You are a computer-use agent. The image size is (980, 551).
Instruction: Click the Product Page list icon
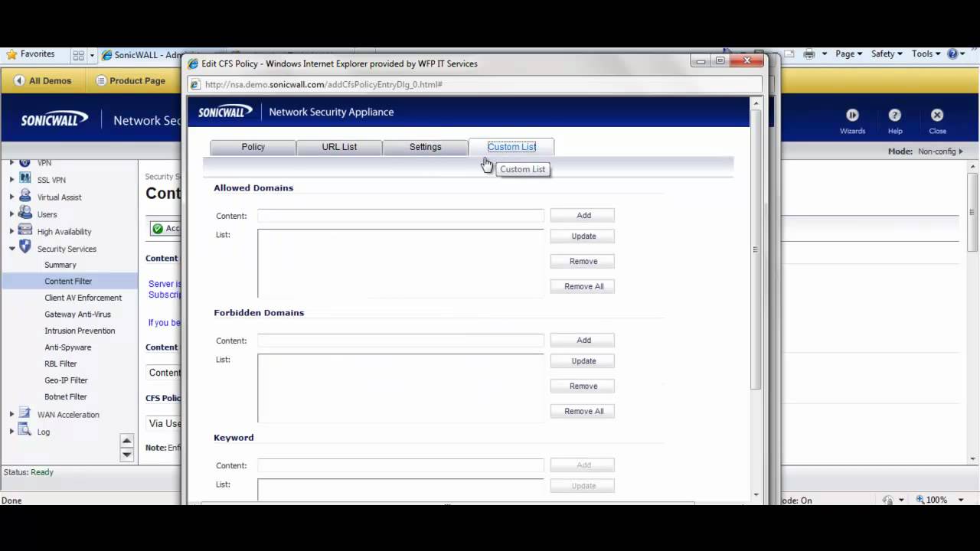pos(101,80)
